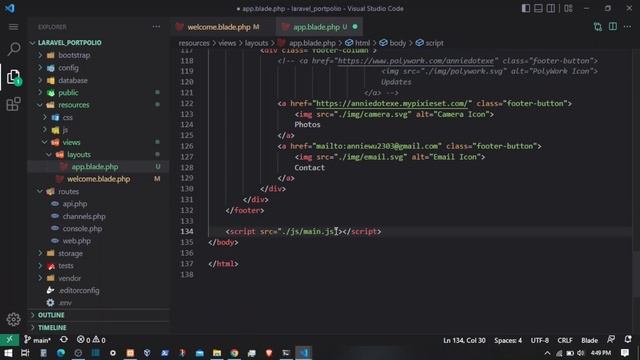640x360 pixels.
Task: Expand the OUTLINE section
Action: (x=51, y=315)
